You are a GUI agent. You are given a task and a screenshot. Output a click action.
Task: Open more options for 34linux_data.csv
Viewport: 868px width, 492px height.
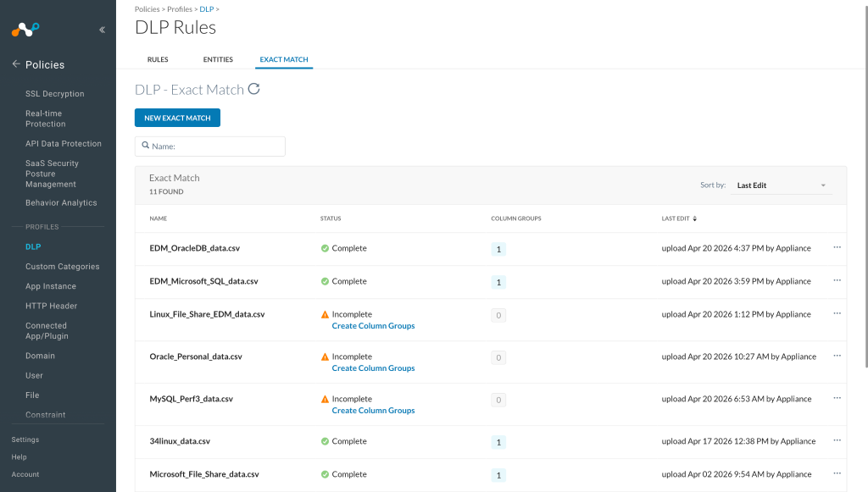click(x=837, y=440)
